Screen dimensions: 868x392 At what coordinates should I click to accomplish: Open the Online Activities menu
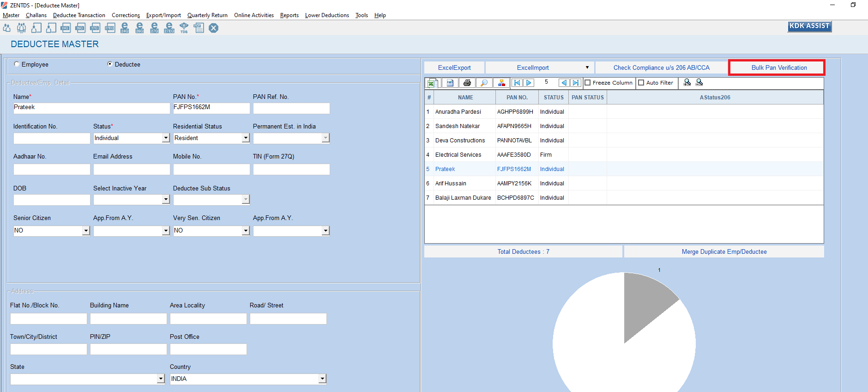pos(254,15)
